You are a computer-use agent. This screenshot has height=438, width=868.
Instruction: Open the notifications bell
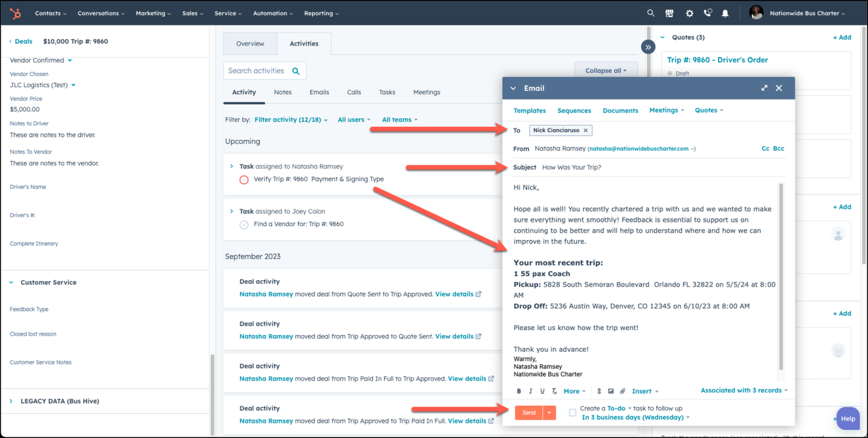[x=725, y=13]
